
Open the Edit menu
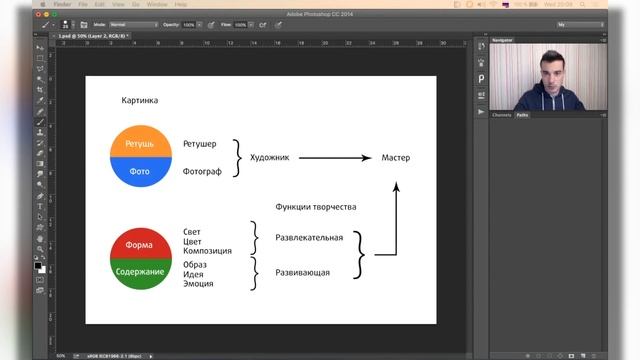point(100,4)
